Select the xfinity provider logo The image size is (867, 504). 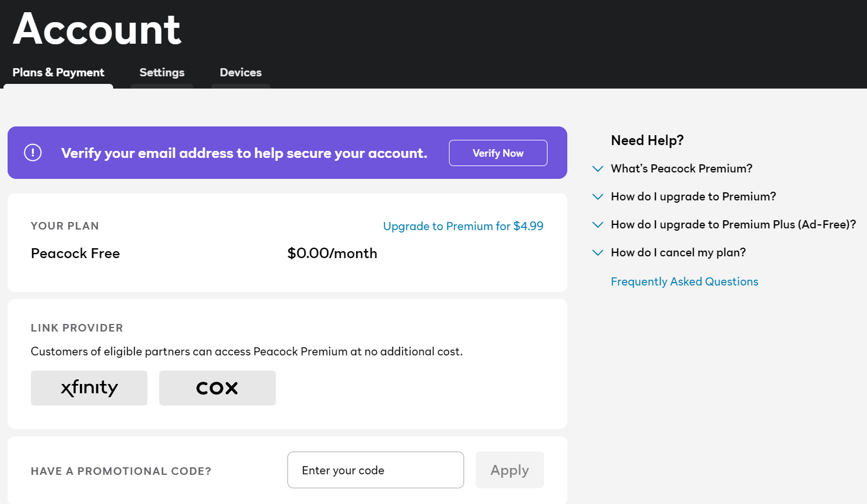click(x=89, y=387)
